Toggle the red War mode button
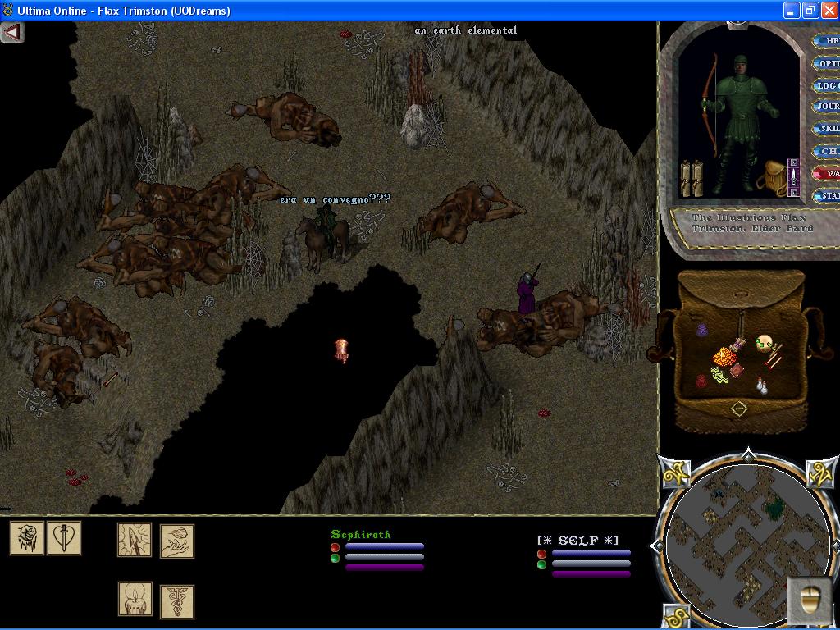This screenshot has height=630, width=840. [x=827, y=174]
